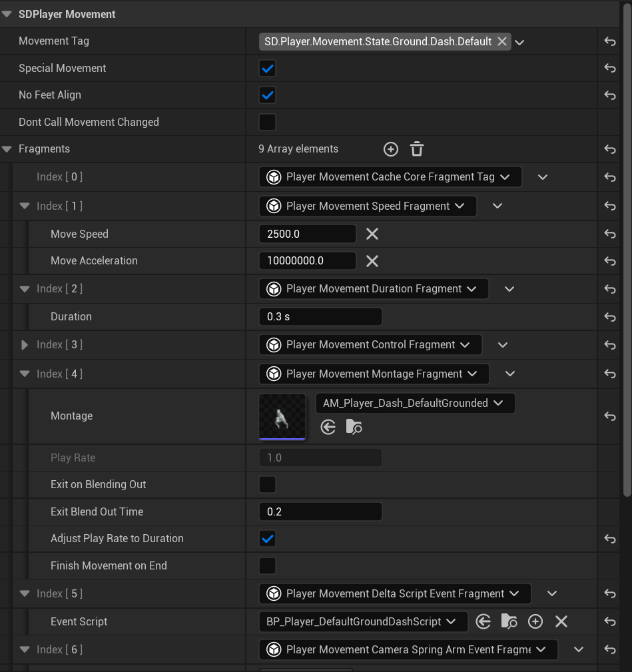The height and width of the screenshot is (672, 632).
Task: Open the Player Movement Speed Fragment dropdown
Action: pyautogui.click(x=368, y=206)
